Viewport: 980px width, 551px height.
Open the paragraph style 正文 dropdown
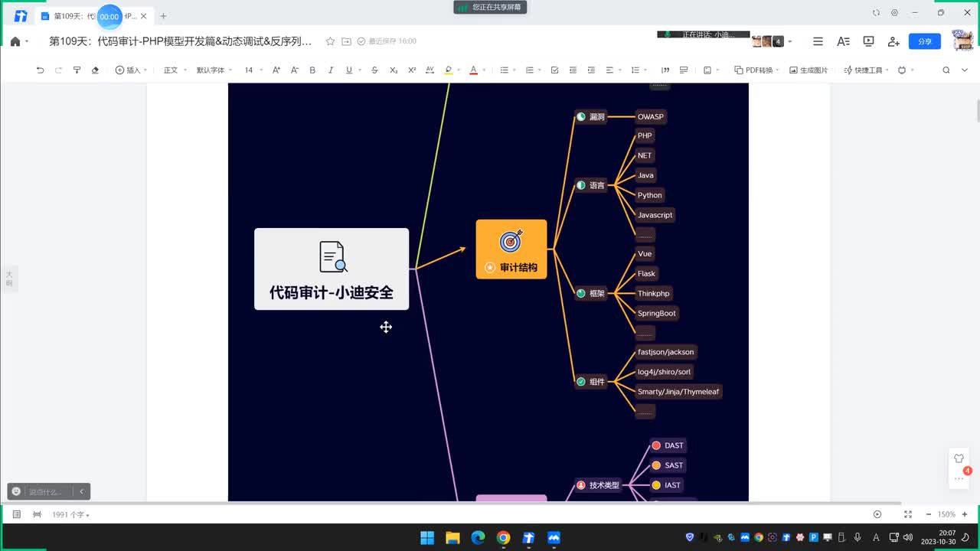pos(175,70)
